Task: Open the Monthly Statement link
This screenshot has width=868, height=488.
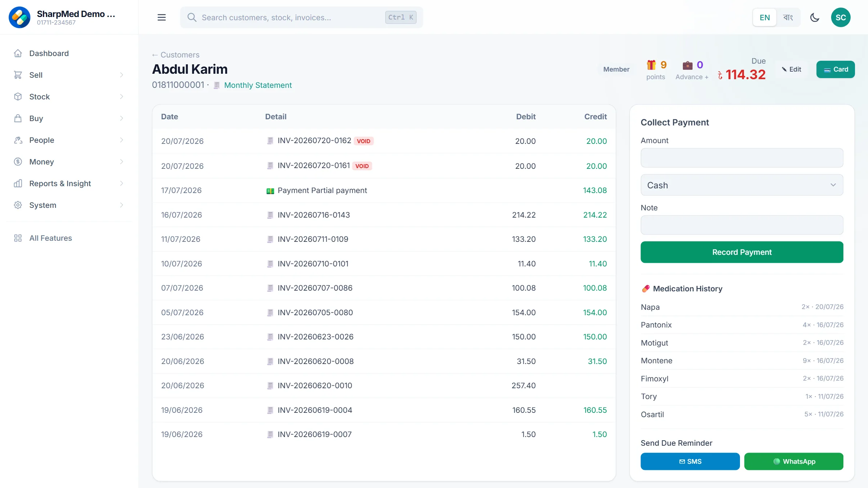Action: point(258,85)
